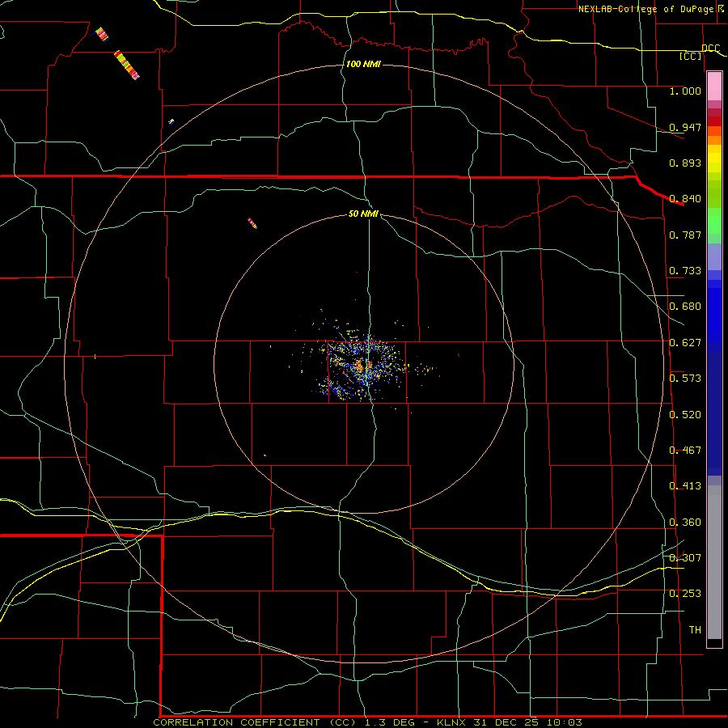Click the 100 NMI range ring label
Screen dimensions: 728x728
tap(363, 64)
